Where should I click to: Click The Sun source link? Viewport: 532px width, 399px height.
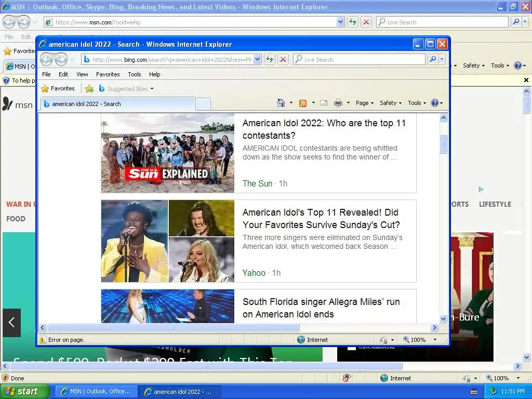258,183
